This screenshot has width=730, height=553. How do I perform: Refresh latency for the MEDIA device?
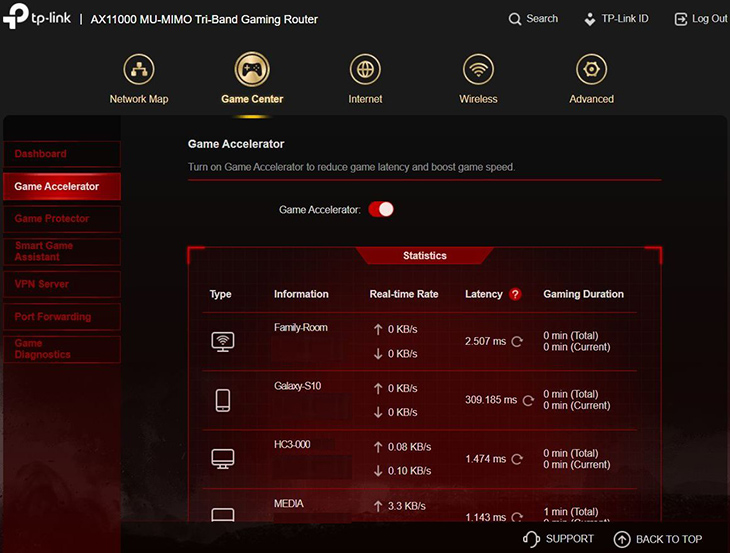pos(517,517)
